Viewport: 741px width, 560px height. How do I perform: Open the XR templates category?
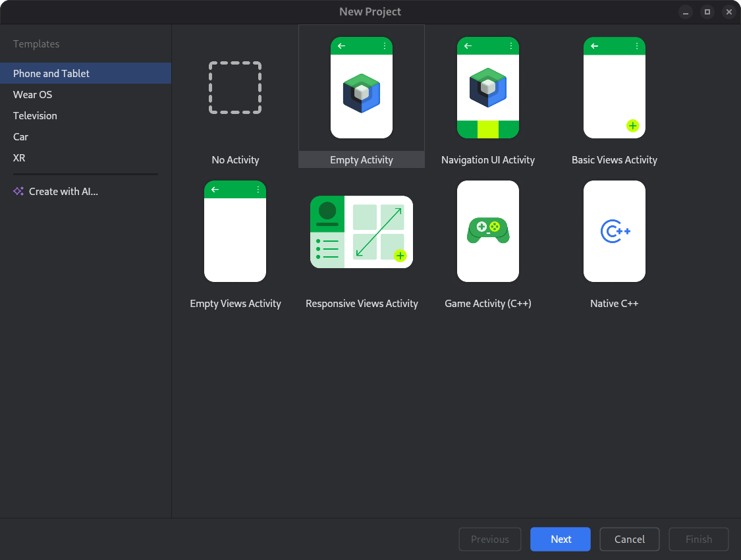tap(19, 157)
